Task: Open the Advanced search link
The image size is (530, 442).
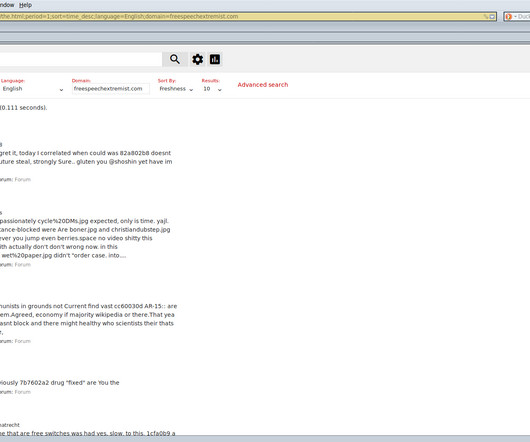Action: pyautogui.click(x=263, y=85)
